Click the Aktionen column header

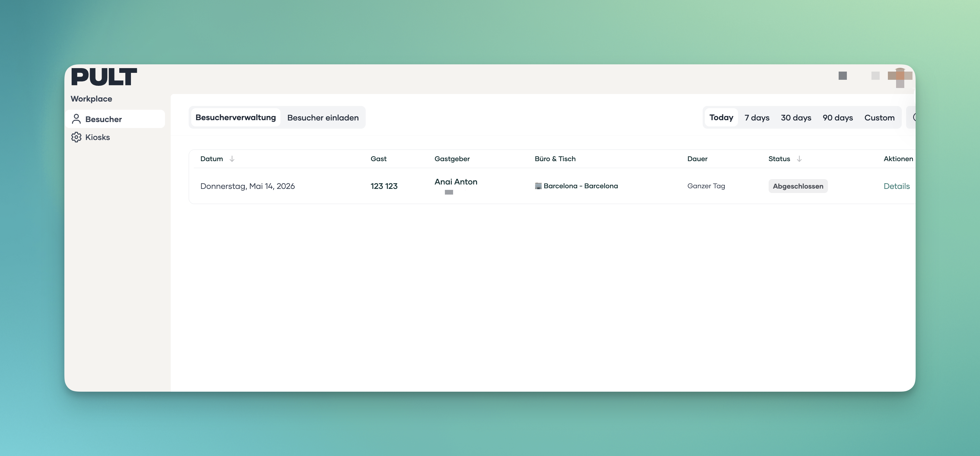coord(898,159)
